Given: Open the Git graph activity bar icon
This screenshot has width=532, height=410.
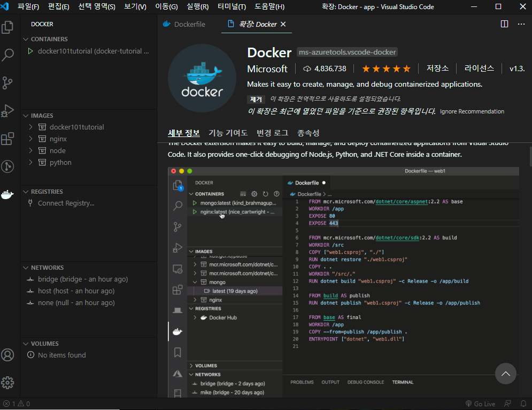Looking at the screenshot, I should [7, 166].
